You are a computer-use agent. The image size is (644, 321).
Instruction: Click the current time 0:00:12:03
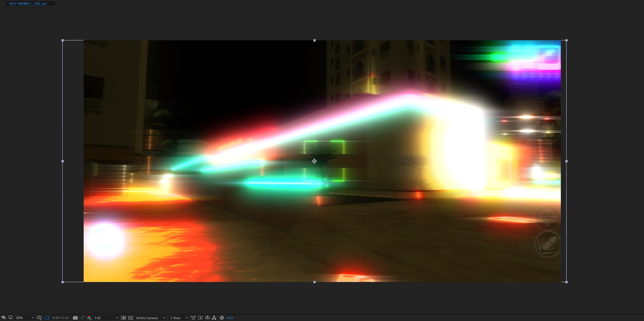point(61,318)
